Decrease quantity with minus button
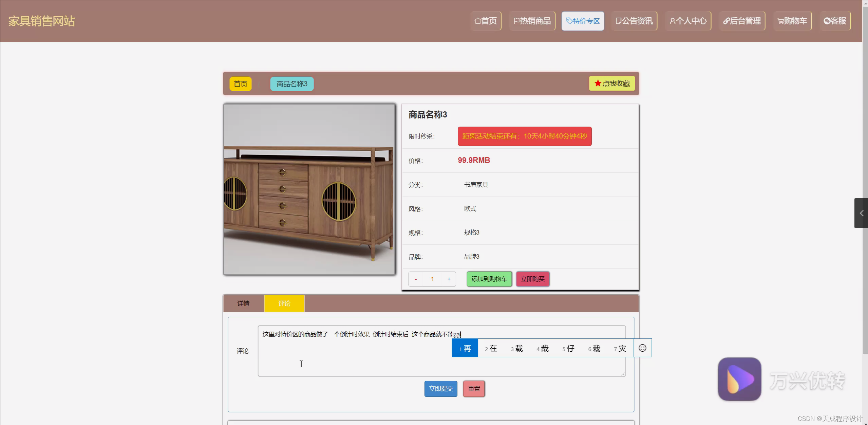This screenshot has height=425, width=868. [416, 279]
